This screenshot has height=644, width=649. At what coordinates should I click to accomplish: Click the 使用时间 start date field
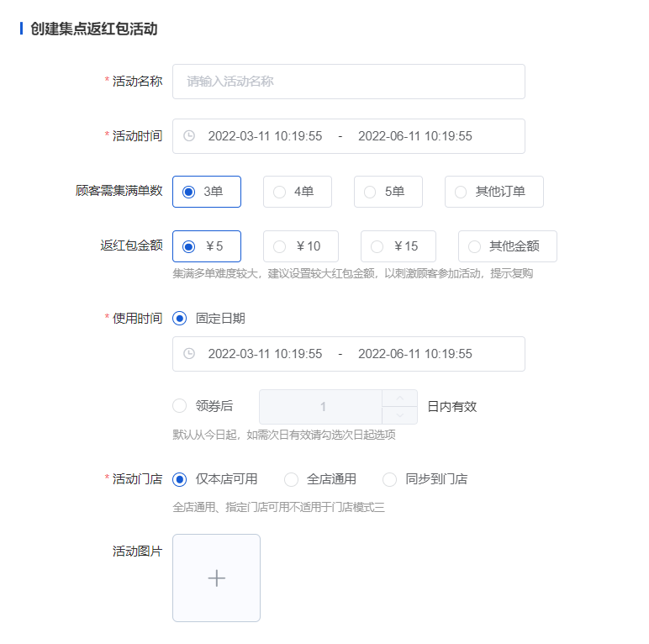pyautogui.click(x=265, y=354)
